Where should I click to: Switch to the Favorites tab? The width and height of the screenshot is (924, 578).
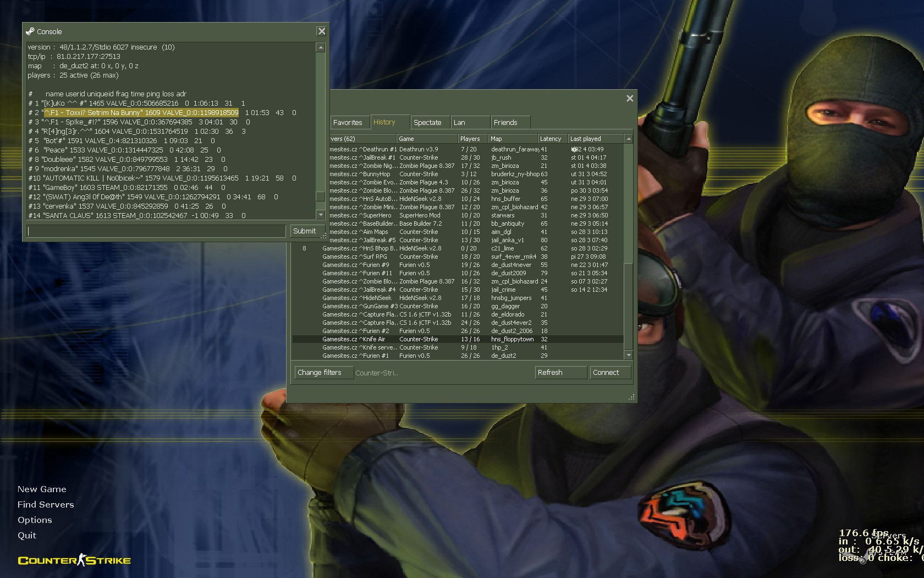coord(348,122)
